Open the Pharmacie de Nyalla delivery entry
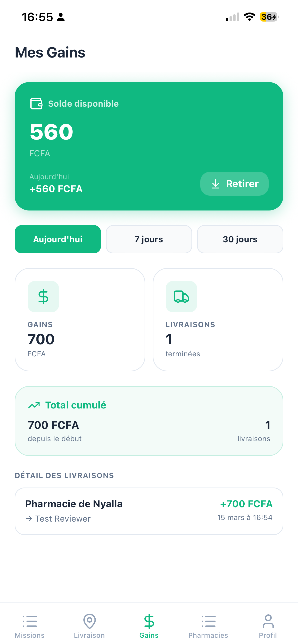Viewport: 298px width, 644px height. pyautogui.click(x=149, y=511)
